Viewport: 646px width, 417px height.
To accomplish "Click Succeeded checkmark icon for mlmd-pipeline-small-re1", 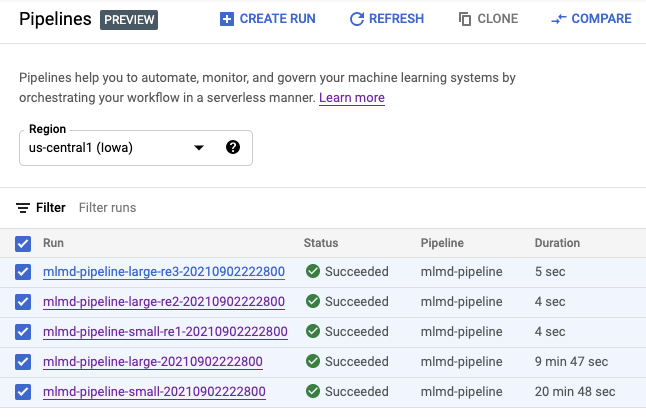I will 313,331.
